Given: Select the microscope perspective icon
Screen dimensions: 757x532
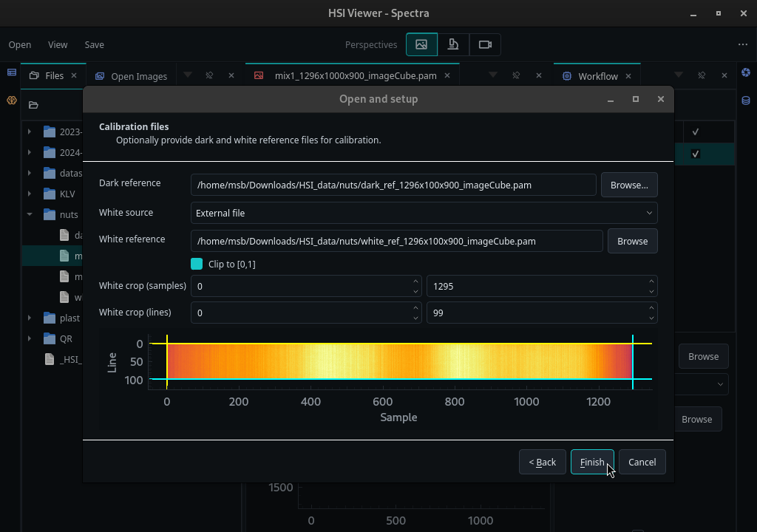Looking at the screenshot, I should 453,44.
